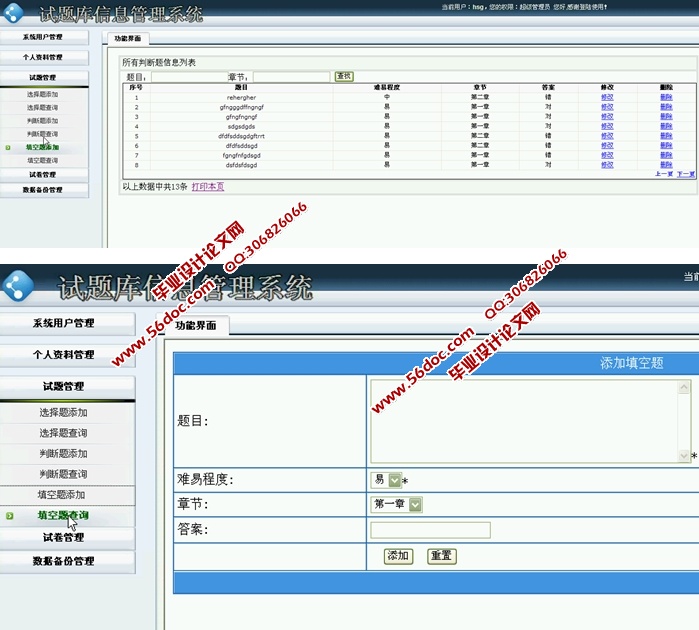Open the 难易程度 difficulty dropdown

pos(394,480)
